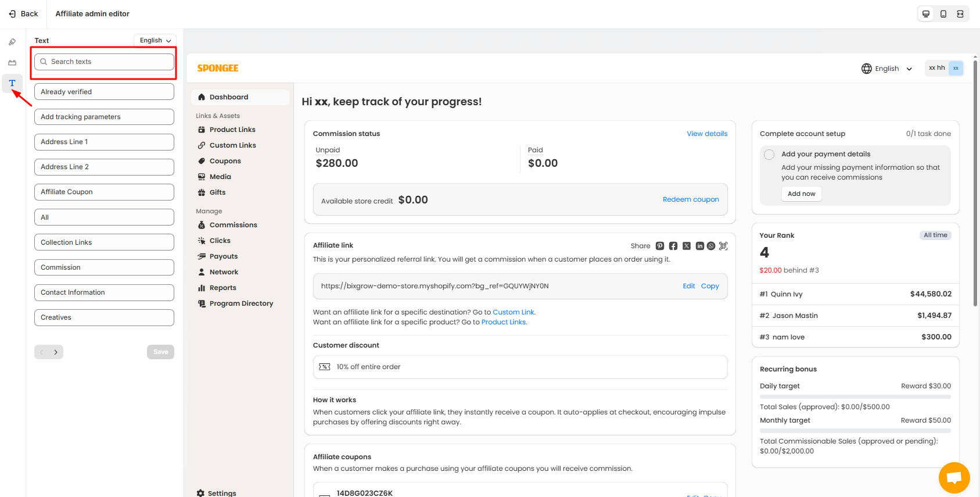Image resolution: width=980 pixels, height=497 pixels.
Task: Toggle the full-width preview mode
Action: pos(960,14)
